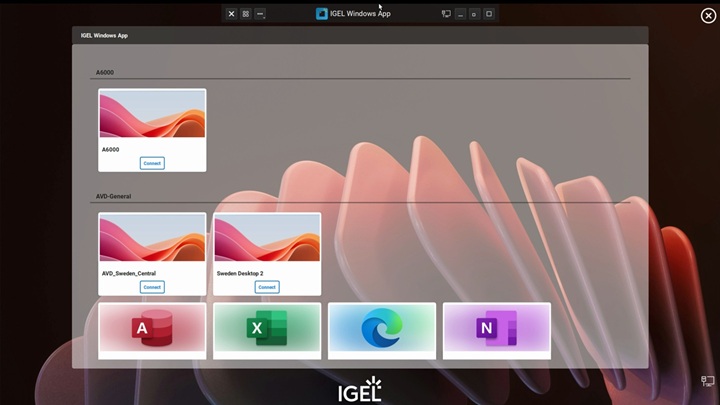Select the AVD_Sweden_Central preview thumbnail
Screen dimensions: 720x405
point(152,238)
